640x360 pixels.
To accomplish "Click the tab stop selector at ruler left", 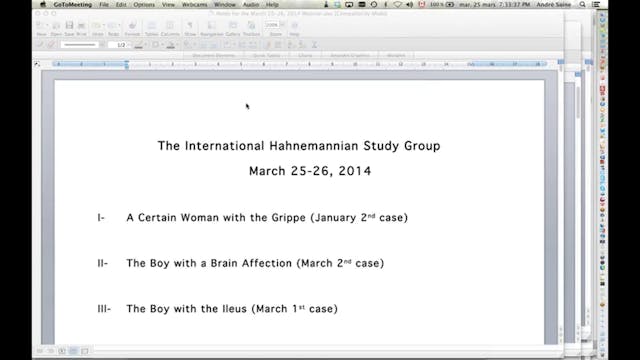I will point(37,64).
